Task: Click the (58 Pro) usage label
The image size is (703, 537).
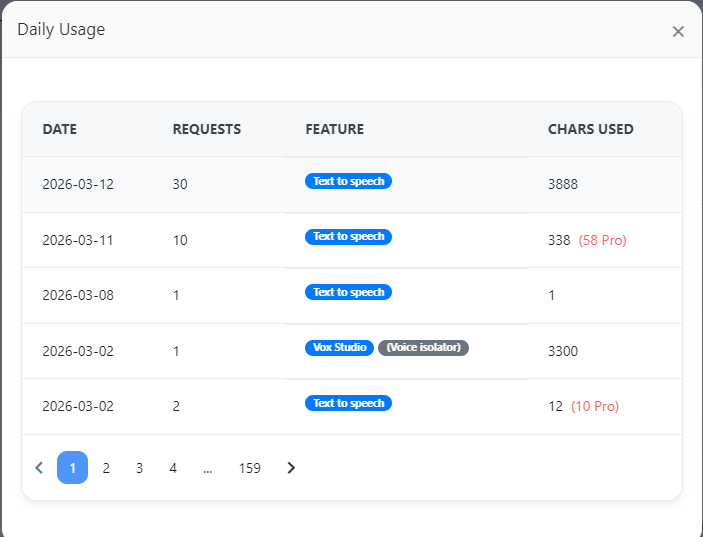Action: [x=602, y=240]
